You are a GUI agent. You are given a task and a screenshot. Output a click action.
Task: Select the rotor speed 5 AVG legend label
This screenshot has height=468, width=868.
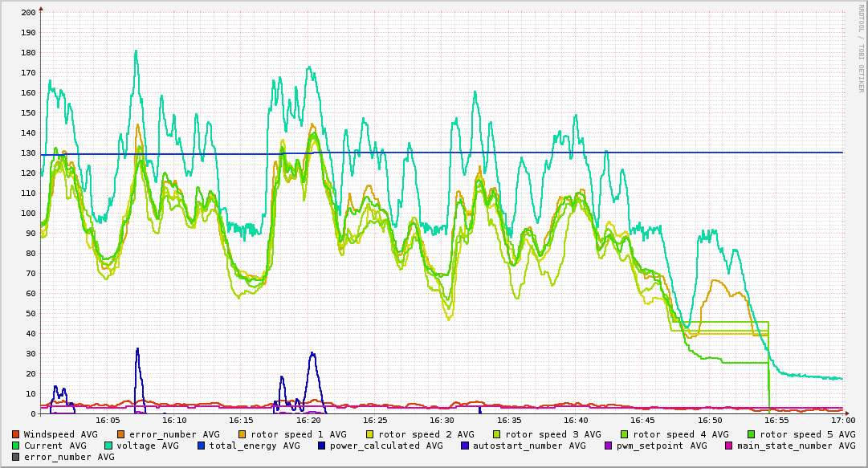(807, 434)
